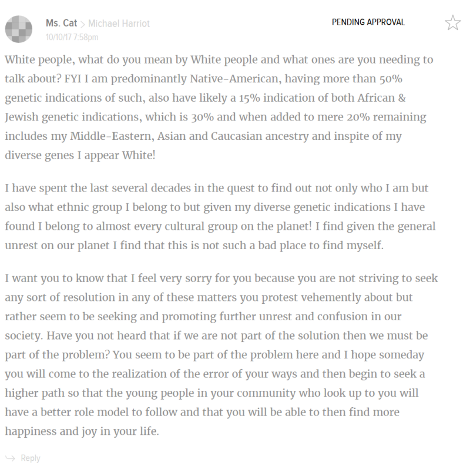Open the Ms. Cat username profile
This screenshot has width=470, height=476.
point(60,24)
